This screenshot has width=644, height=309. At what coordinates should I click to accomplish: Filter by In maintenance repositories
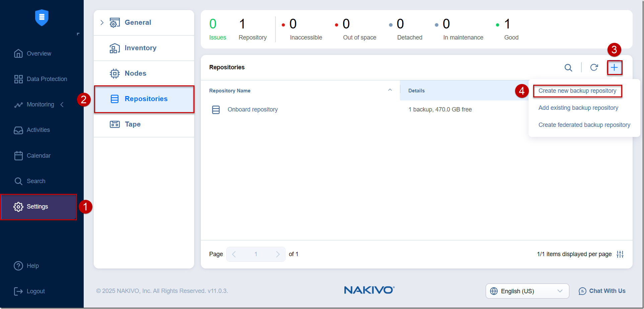(459, 29)
